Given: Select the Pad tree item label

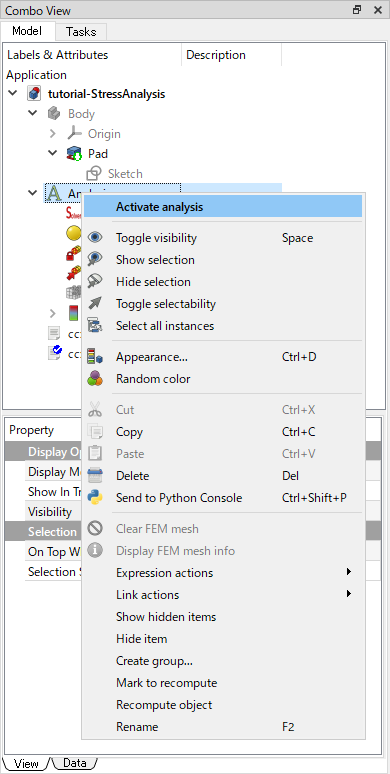Looking at the screenshot, I should tap(98, 154).
